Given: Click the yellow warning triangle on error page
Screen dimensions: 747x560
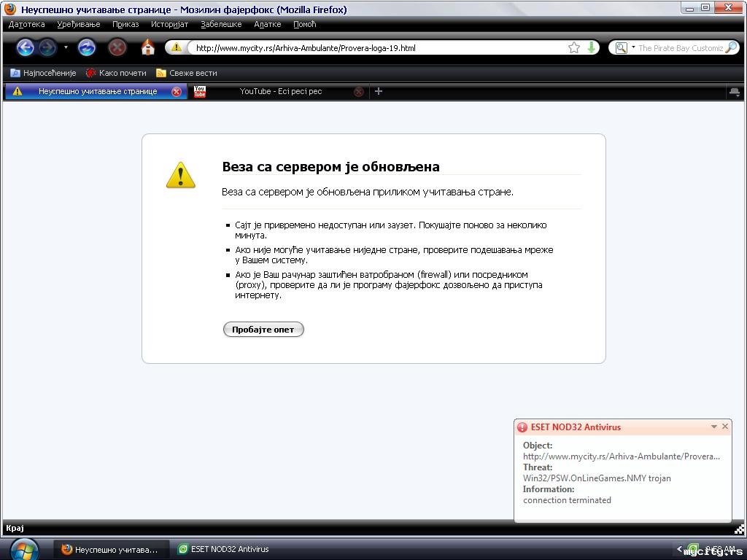Looking at the screenshot, I should coord(181,175).
